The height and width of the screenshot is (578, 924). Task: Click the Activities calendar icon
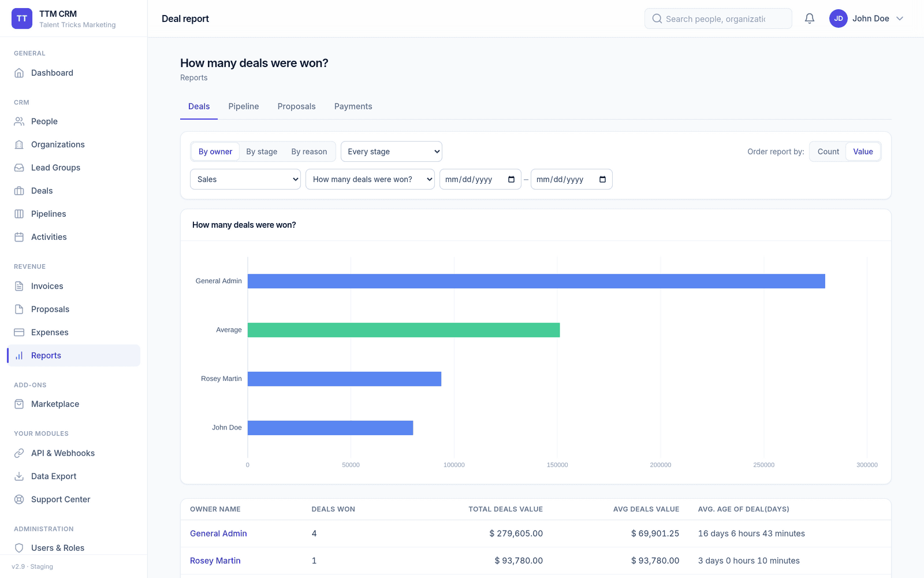click(x=19, y=237)
